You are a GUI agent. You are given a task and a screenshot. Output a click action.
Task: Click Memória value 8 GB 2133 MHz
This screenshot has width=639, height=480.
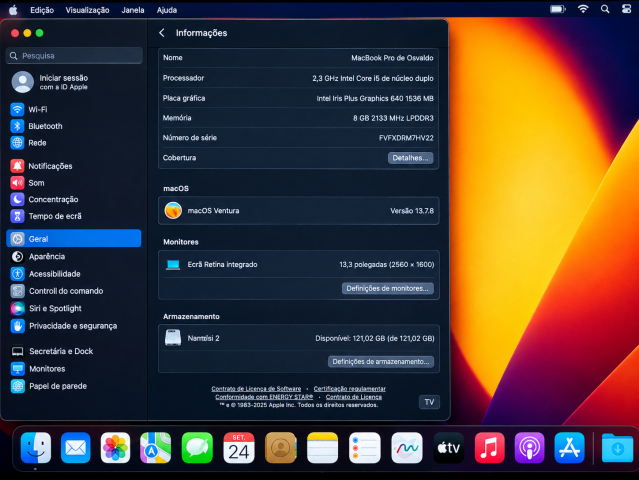click(393, 118)
